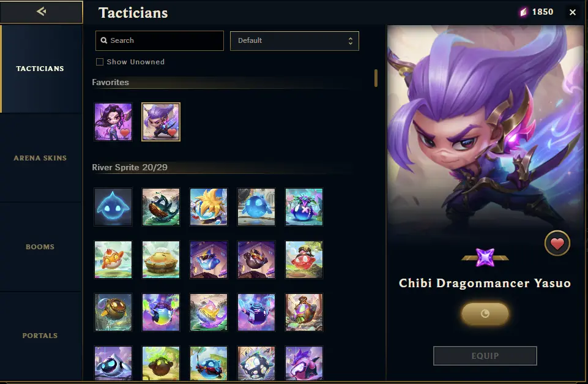The height and width of the screenshot is (384, 588).
Task: Click the Equip button
Action: tap(485, 356)
